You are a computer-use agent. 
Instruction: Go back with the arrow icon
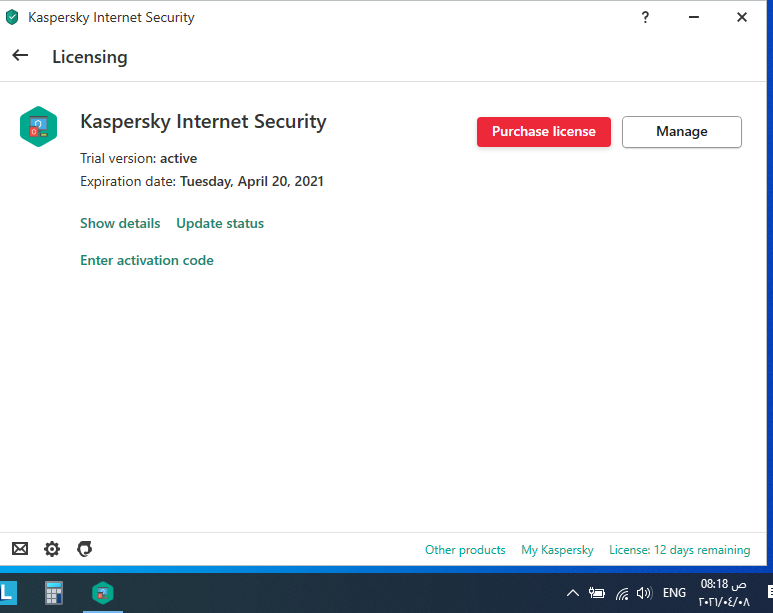click(20, 55)
